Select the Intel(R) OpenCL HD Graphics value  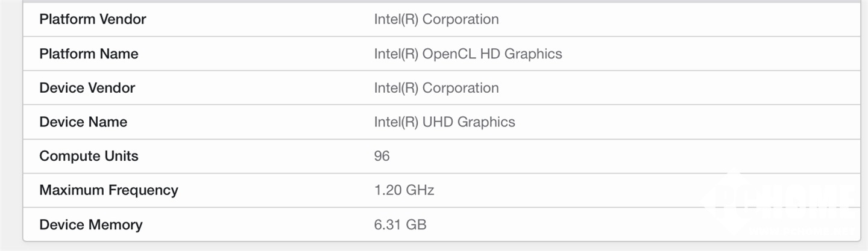coord(468,54)
